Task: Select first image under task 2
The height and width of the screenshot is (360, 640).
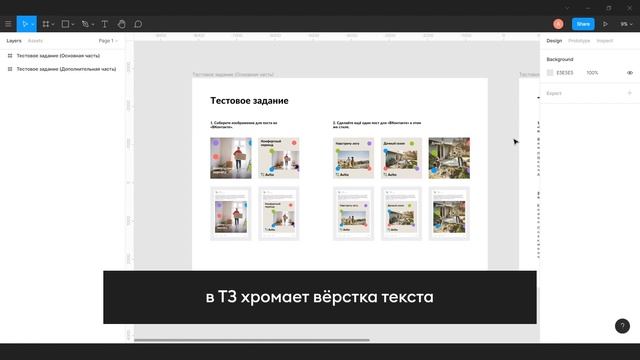Action: (353, 158)
